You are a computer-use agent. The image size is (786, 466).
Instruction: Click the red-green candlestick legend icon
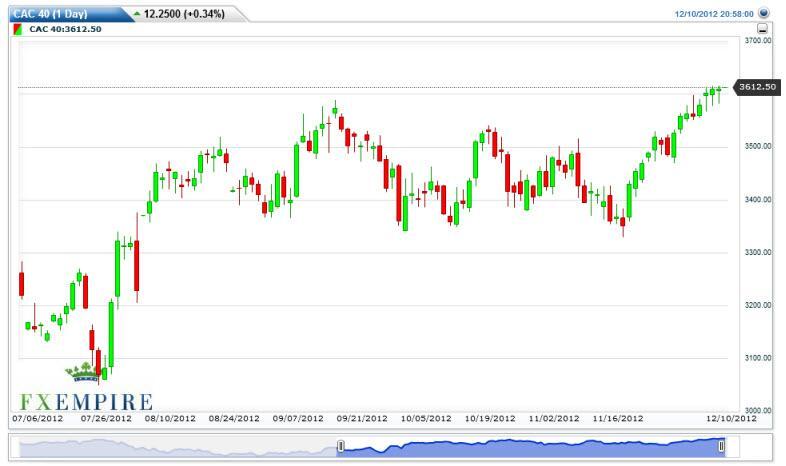click(x=17, y=29)
